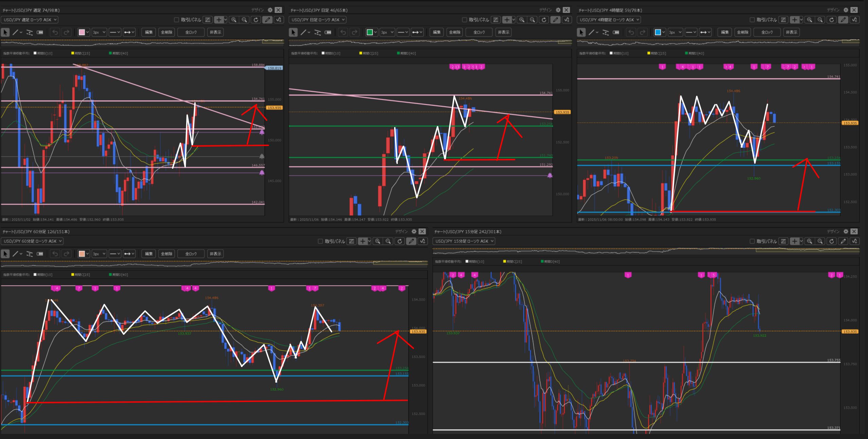Click zoom-in magnifier on daily chart
The width and height of the screenshot is (868, 439).
[x=522, y=20]
